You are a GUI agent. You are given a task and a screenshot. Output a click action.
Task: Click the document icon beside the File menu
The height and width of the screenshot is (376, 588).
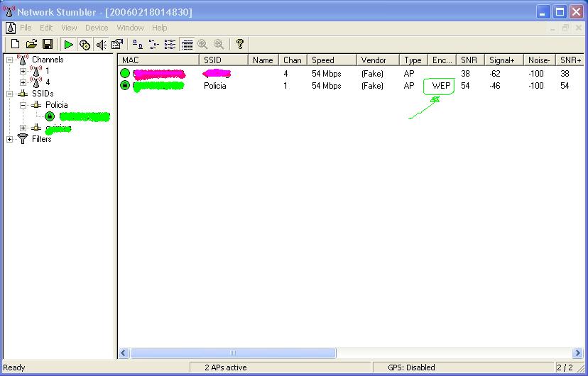[11, 28]
